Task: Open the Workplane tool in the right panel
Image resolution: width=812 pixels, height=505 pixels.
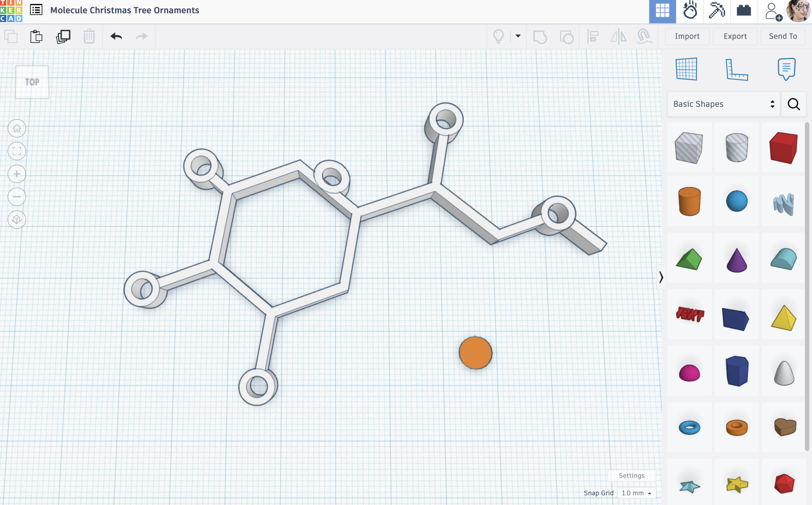Action: click(x=687, y=70)
